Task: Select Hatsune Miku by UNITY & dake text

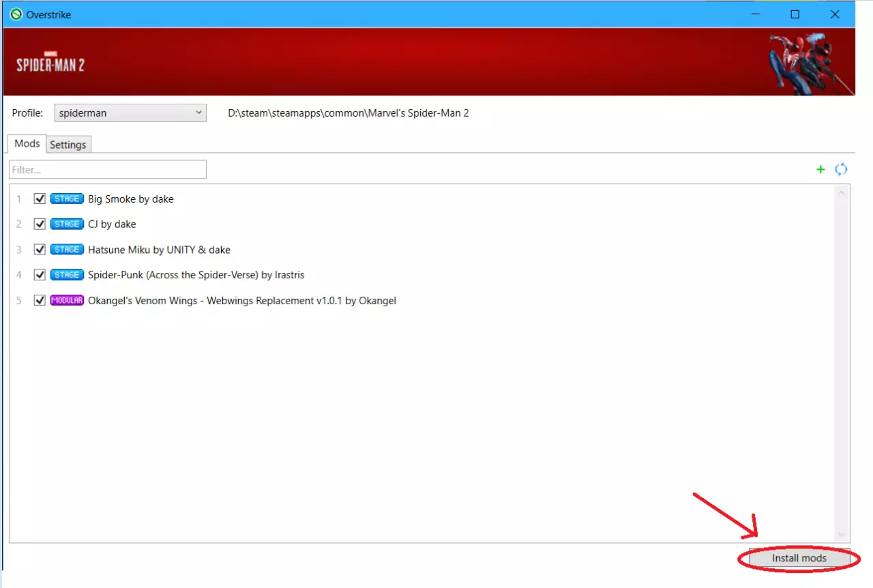Action: (x=159, y=250)
